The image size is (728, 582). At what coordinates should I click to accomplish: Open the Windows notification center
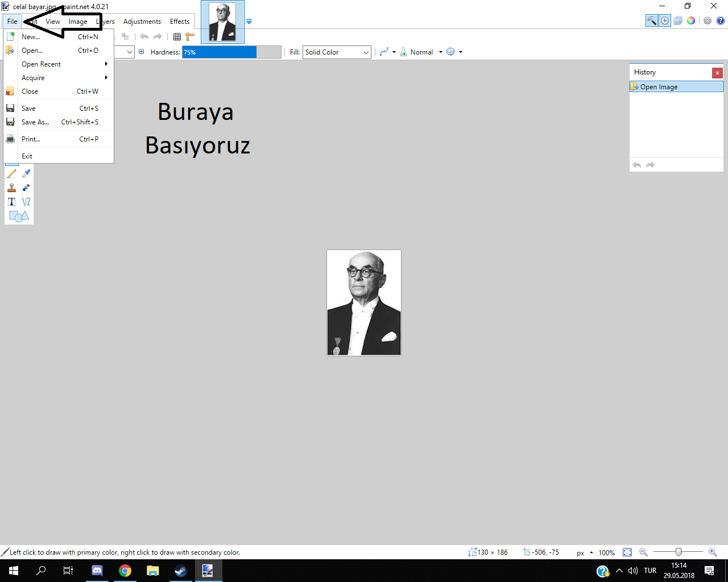point(709,571)
